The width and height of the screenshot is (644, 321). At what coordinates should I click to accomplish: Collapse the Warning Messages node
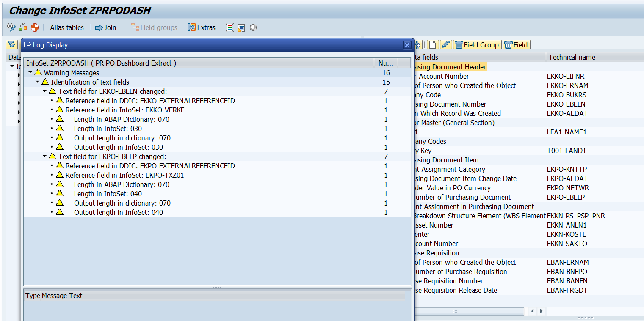pos(30,73)
